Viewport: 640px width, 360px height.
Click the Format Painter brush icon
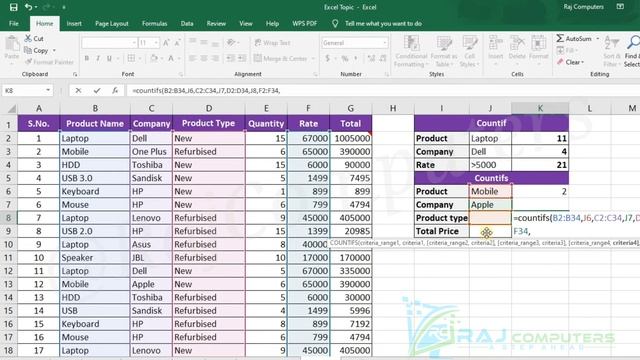(x=28, y=62)
